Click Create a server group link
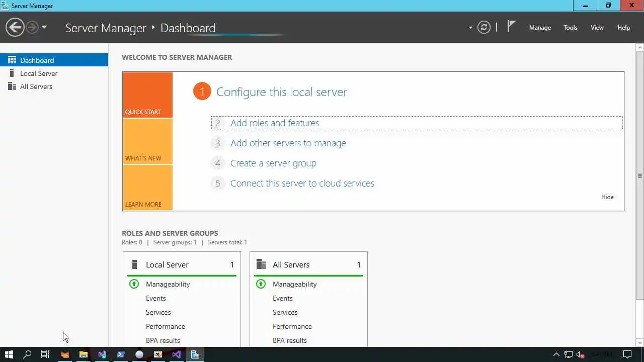This screenshot has height=362, width=644. click(273, 163)
